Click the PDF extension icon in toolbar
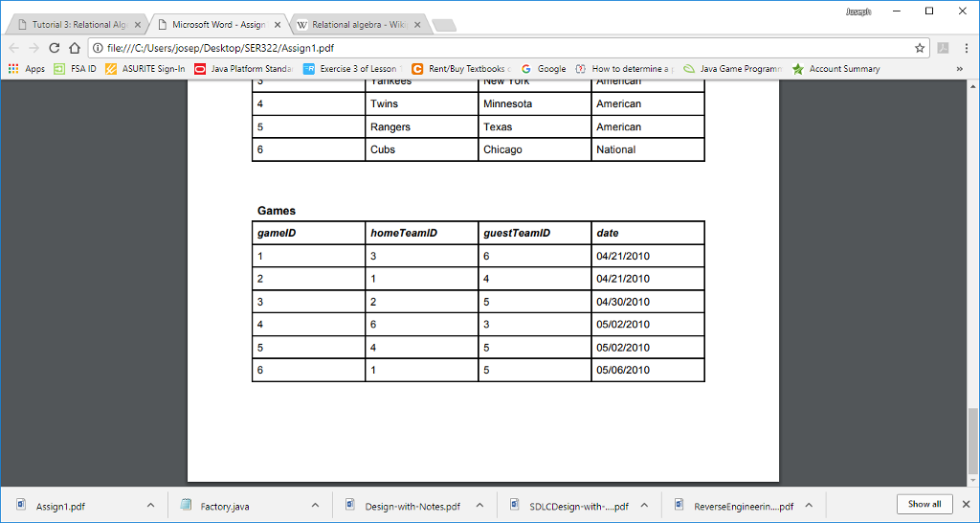This screenshot has width=980, height=523. (x=943, y=48)
